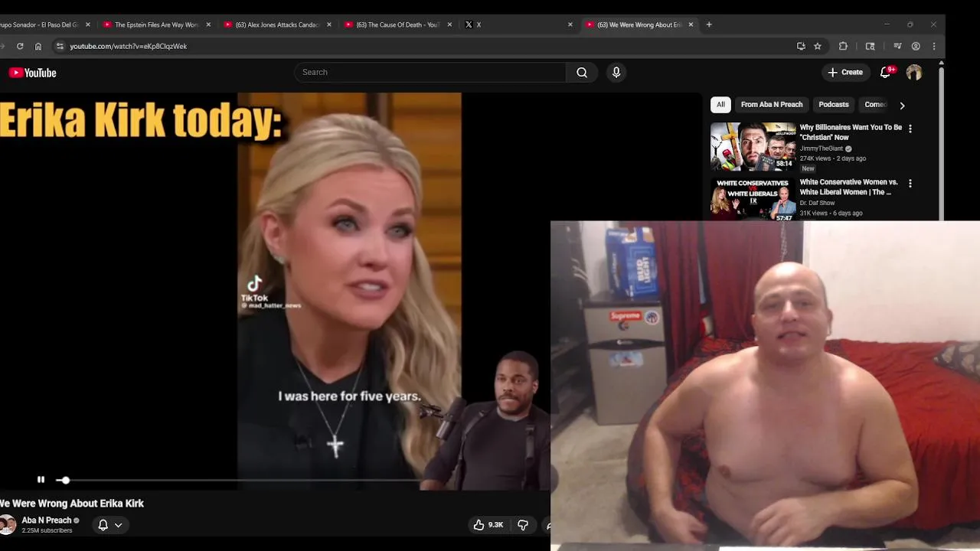This screenshot has width=980, height=551.
Task: Open Why Billionaires Want You To Be title
Action: click(x=851, y=132)
